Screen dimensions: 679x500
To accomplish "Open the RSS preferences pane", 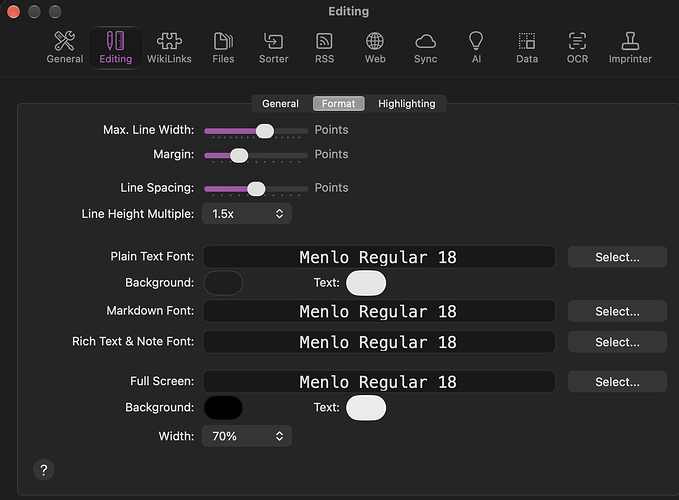I will click(x=324, y=48).
